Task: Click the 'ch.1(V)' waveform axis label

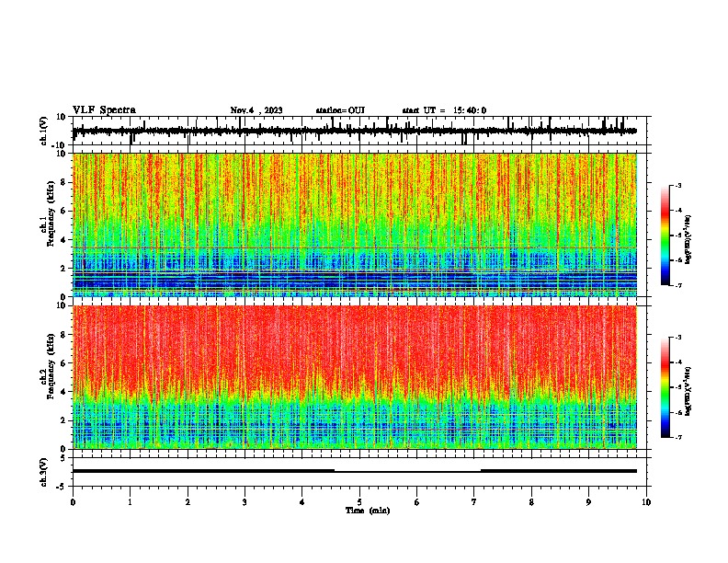Action: tap(44, 131)
